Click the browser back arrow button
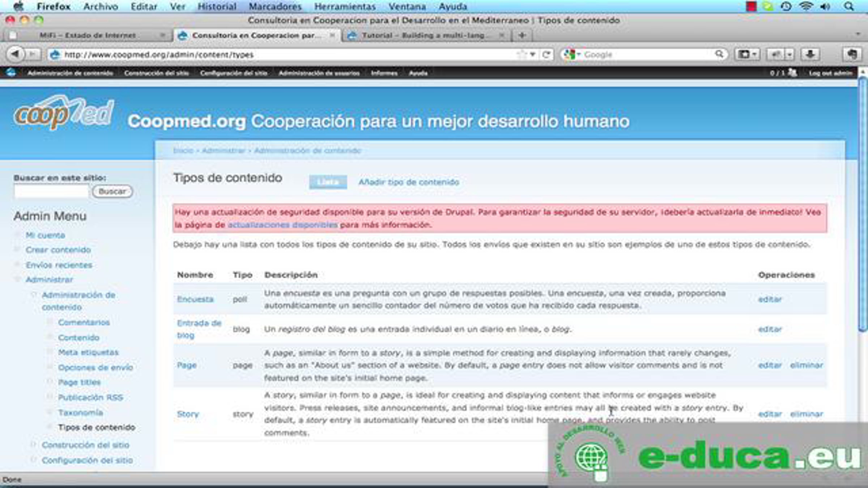This screenshot has width=868, height=488. tap(15, 54)
